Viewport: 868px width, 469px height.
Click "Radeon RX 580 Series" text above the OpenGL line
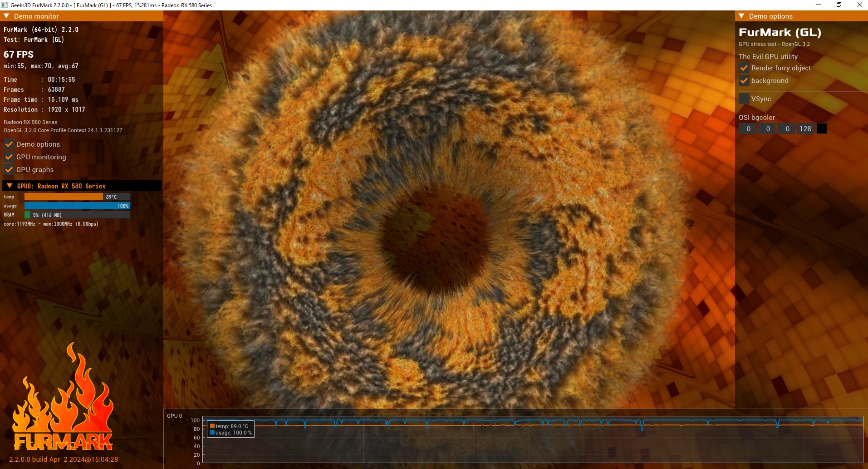coord(30,122)
